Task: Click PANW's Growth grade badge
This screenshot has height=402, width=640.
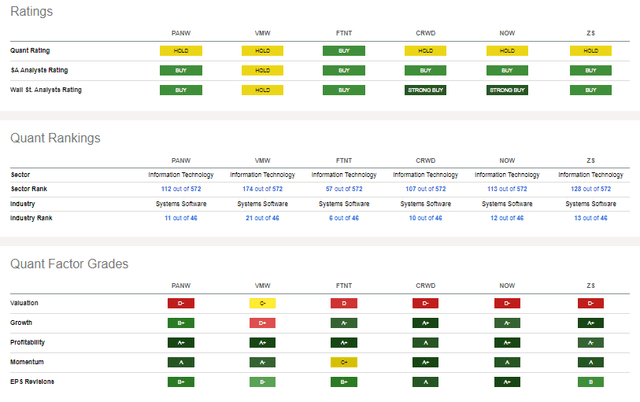Action: pos(181,323)
